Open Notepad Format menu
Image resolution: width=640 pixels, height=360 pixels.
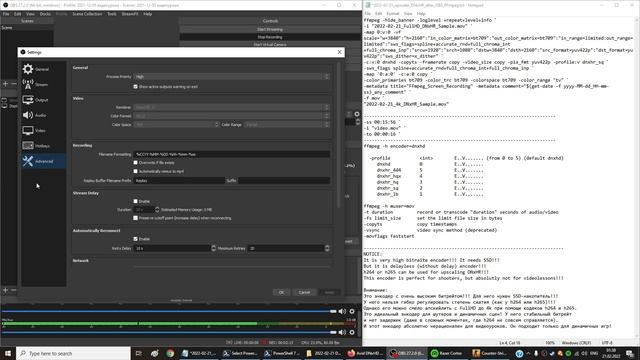click(393, 13)
